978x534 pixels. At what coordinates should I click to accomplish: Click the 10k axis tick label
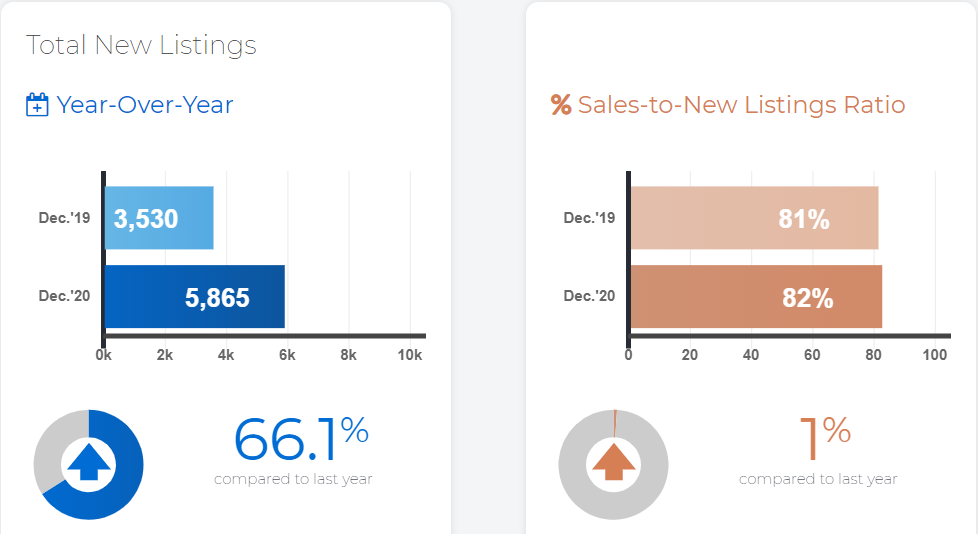coord(410,355)
